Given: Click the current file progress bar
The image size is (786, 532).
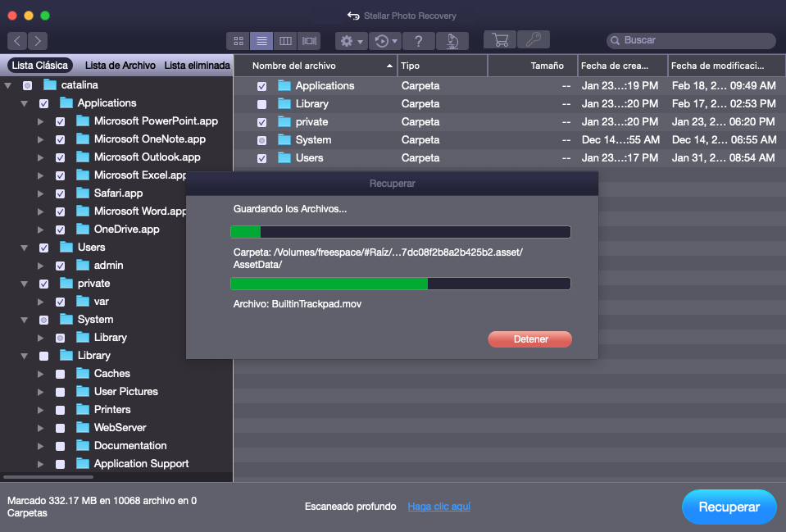Looking at the screenshot, I should click(401, 284).
